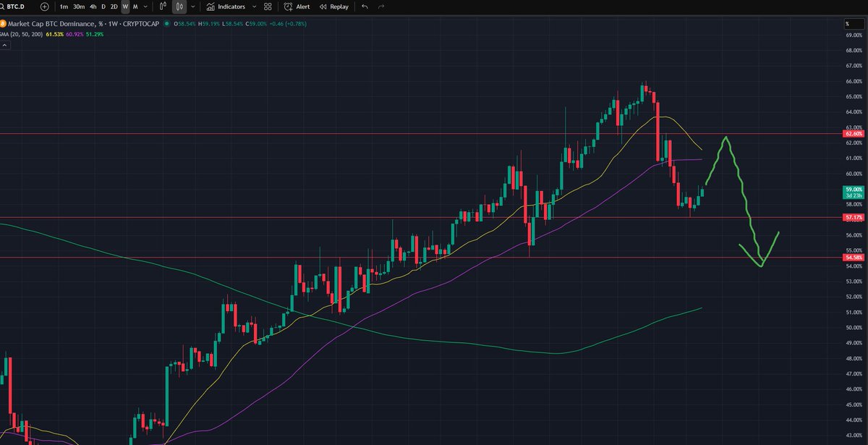
Task: Click the bar chart style icon
Action: coord(163,7)
